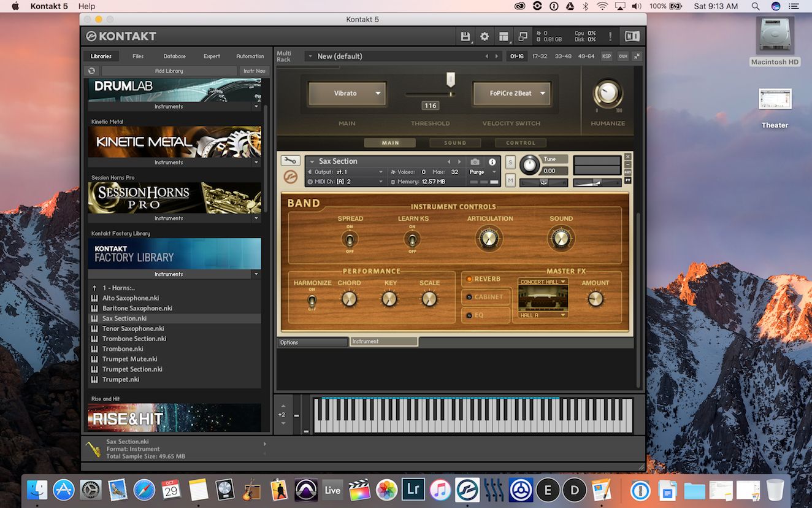The height and width of the screenshot is (508, 812).
Task: Click the Alto Saxophone.nki instrument icon
Action: click(94, 298)
